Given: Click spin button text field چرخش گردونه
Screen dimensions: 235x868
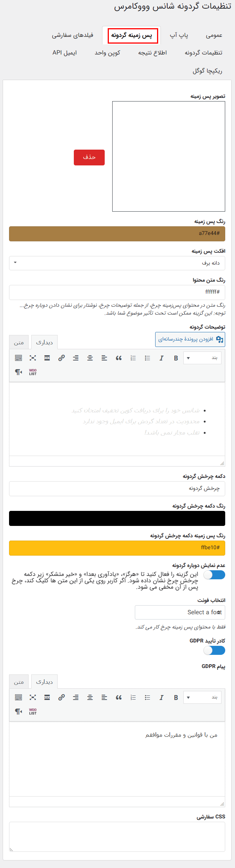Looking at the screenshot, I should click(117, 489).
